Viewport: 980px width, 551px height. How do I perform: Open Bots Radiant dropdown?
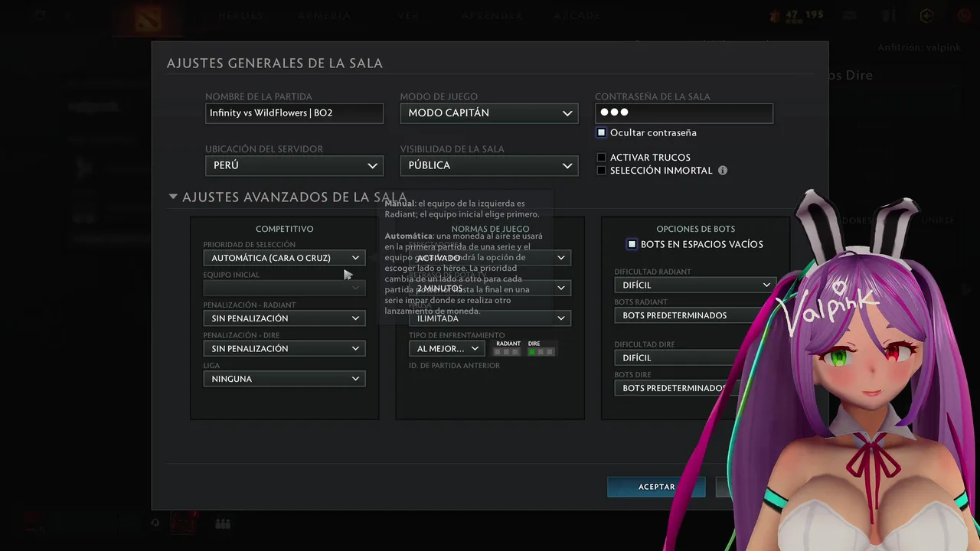click(x=695, y=315)
